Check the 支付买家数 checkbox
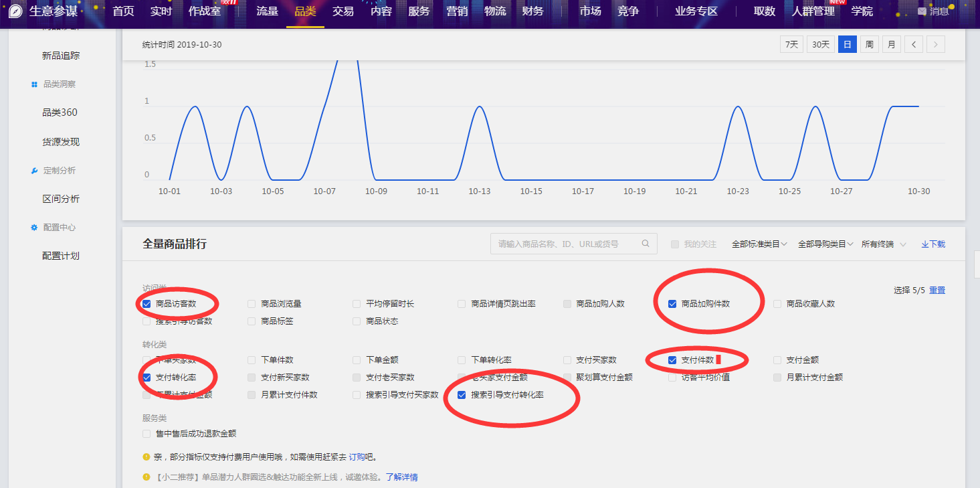The height and width of the screenshot is (488, 980). tap(567, 360)
